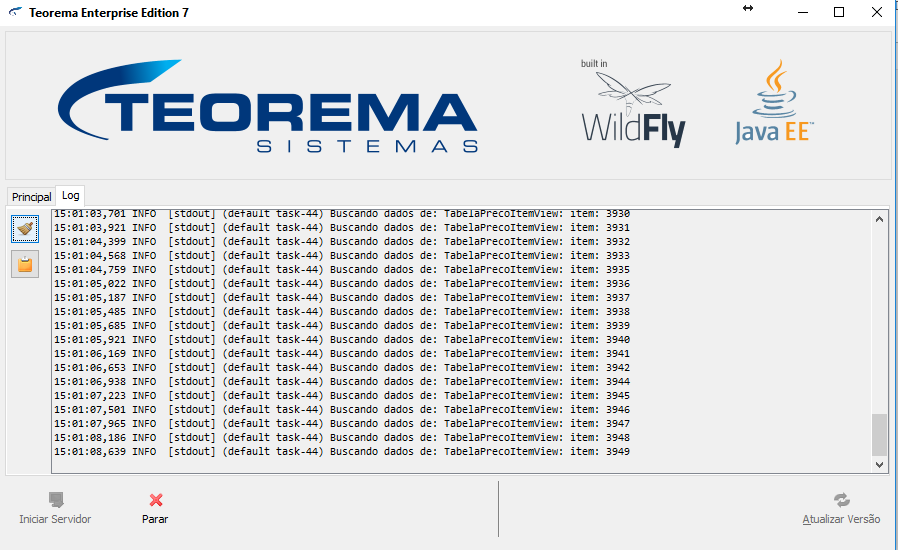Click log line for item: 3933
Screen dimensions: 898x550
pos(342,256)
